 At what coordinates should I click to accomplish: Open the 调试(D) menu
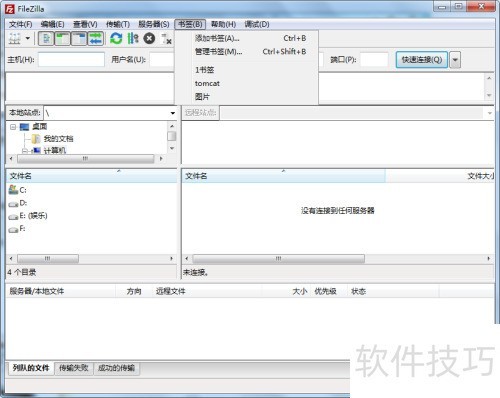[x=257, y=24]
